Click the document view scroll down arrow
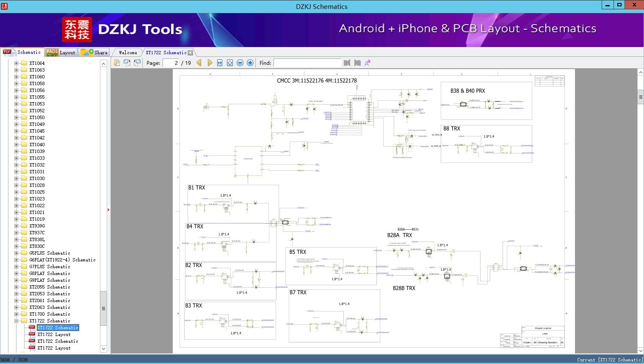 coord(641,350)
